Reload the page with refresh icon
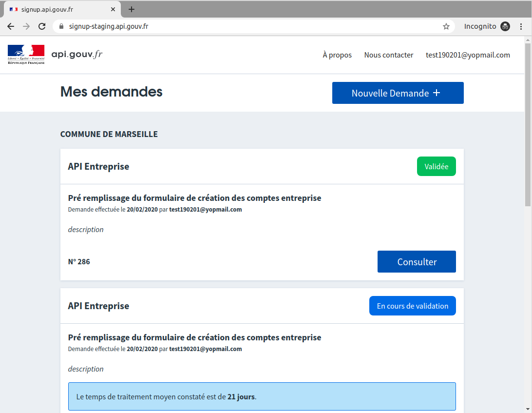 [x=42, y=26]
